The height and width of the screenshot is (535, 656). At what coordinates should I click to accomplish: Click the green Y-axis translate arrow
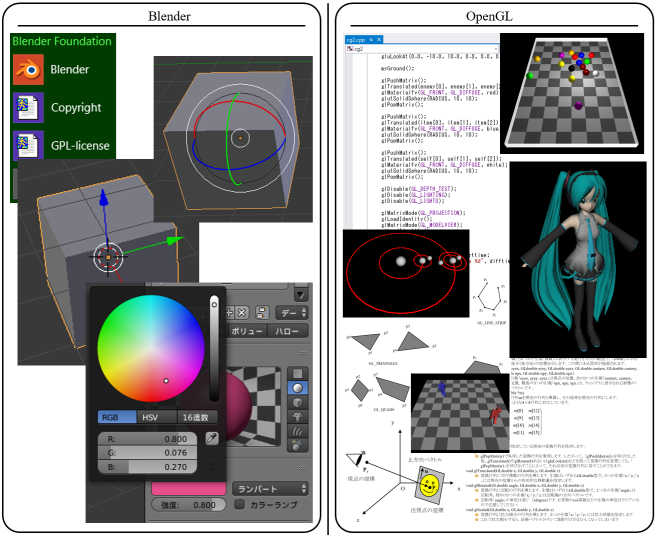click(x=175, y=241)
